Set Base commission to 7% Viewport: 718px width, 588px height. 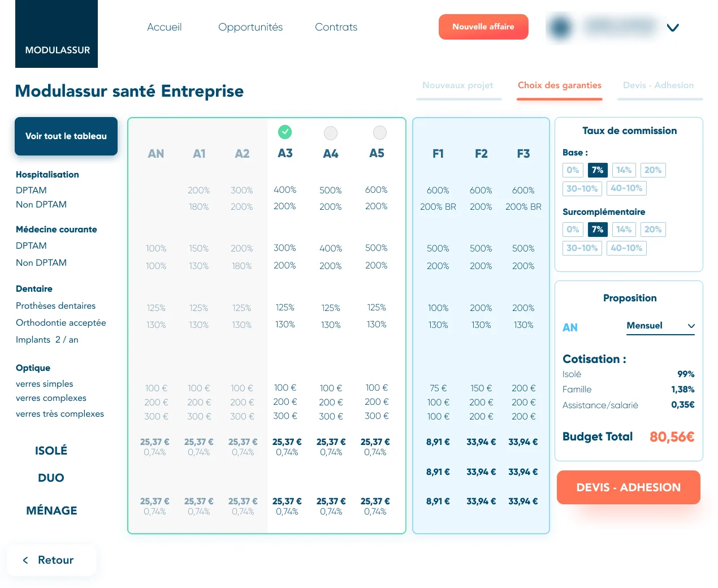(x=598, y=170)
